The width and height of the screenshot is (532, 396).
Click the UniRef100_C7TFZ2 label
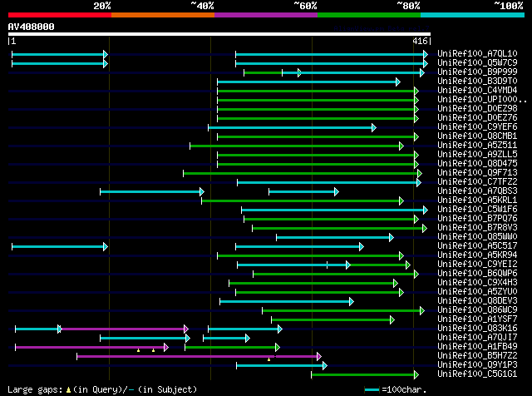[x=477, y=182]
